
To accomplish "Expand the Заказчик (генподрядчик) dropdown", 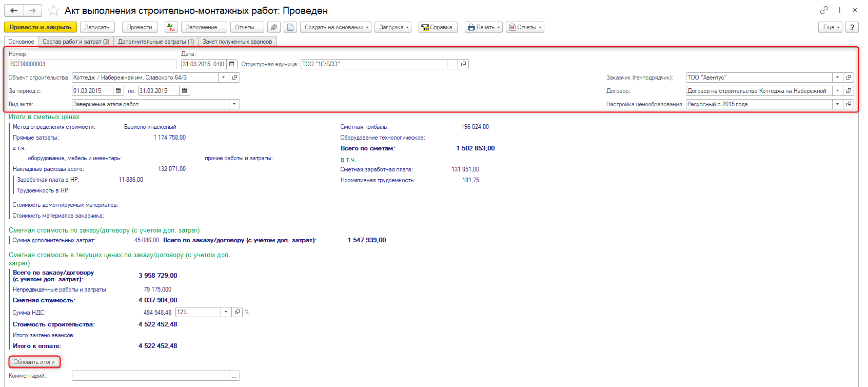I will pos(837,78).
